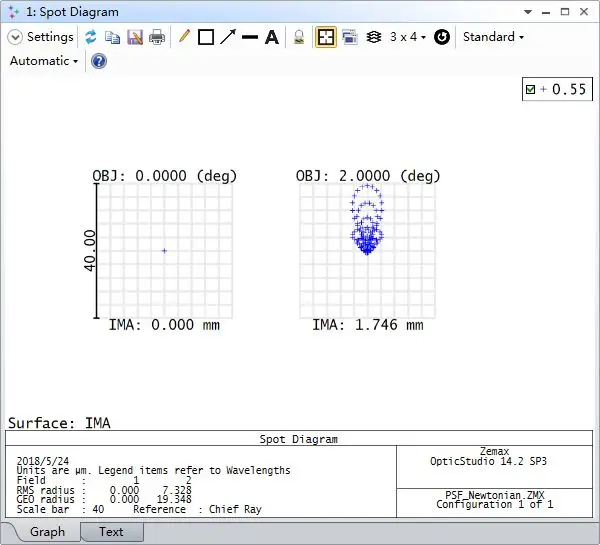Select the line drawing tool

(x=250, y=37)
